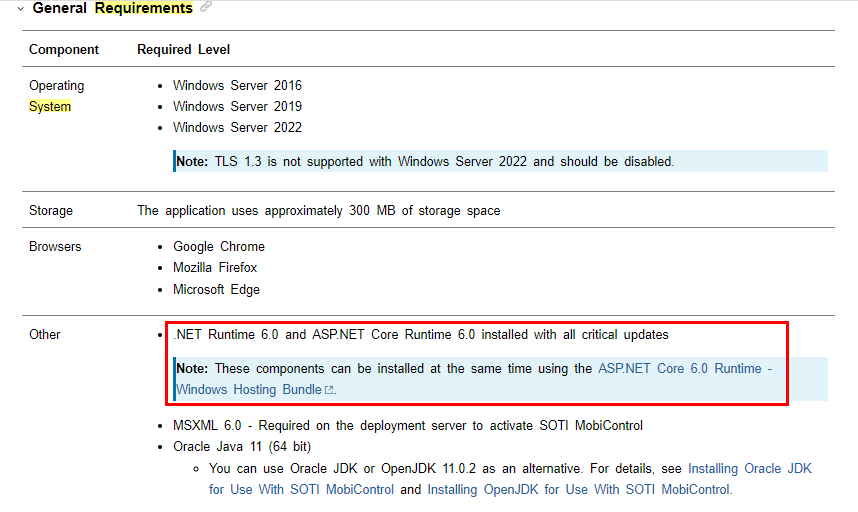Click the anchor link icon beside heading
858x512 pixels.
[x=206, y=8]
